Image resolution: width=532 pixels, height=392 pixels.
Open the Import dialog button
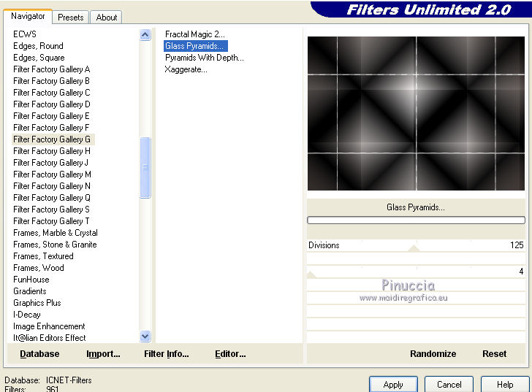click(x=103, y=354)
